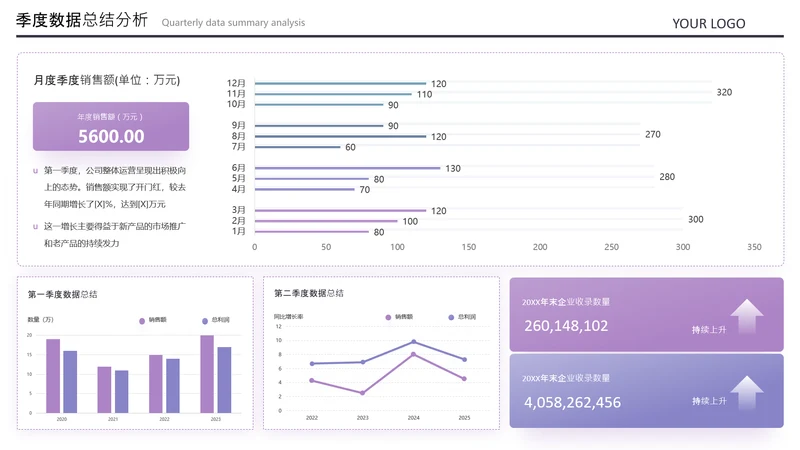The height and width of the screenshot is (450, 800).
Task: Select the 7月 bar with value 60
Action: [297, 147]
